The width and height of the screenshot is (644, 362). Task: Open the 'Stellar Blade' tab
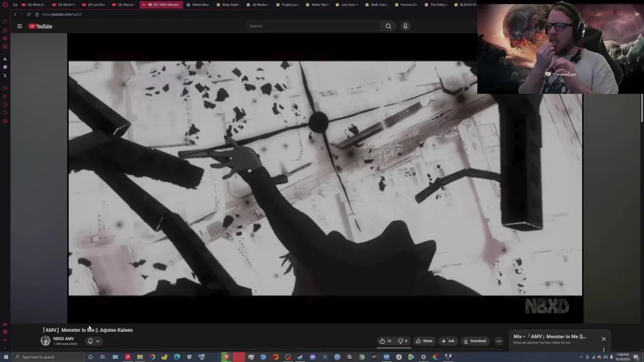(x=317, y=5)
